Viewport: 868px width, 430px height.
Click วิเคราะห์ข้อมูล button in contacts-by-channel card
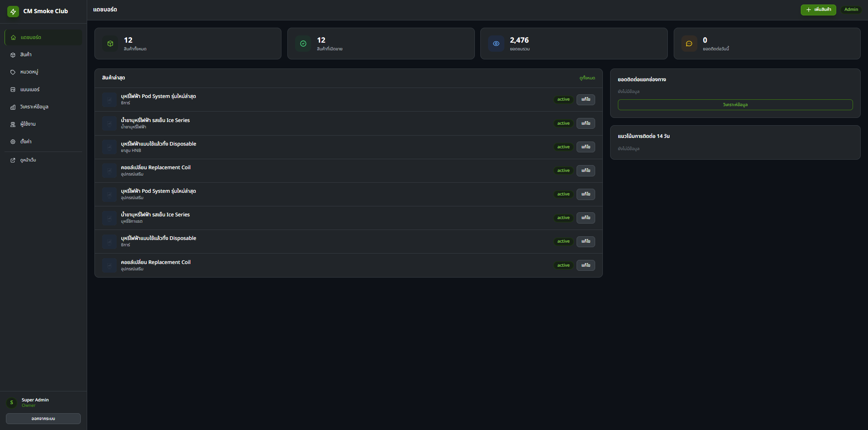(x=735, y=105)
